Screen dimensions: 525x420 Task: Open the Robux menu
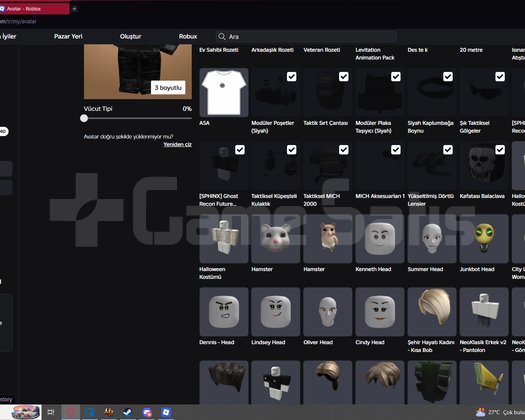pos(188,37)
